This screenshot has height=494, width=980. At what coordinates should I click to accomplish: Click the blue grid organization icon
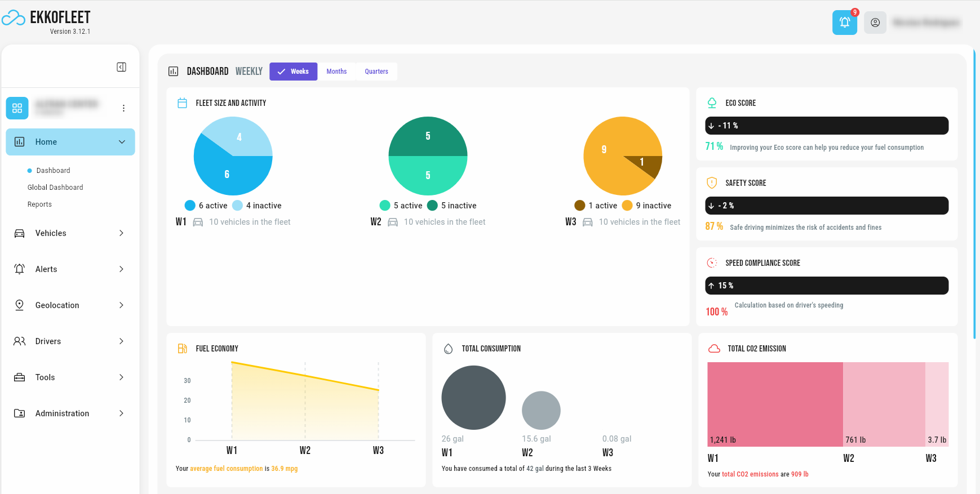pos(17,108)
